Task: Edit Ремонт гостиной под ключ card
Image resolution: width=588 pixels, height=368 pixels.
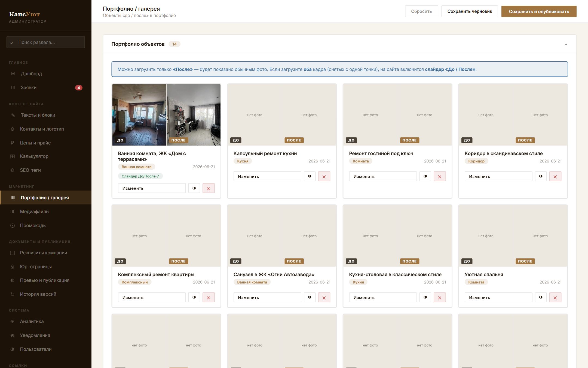Action: [x=383, y=176]
